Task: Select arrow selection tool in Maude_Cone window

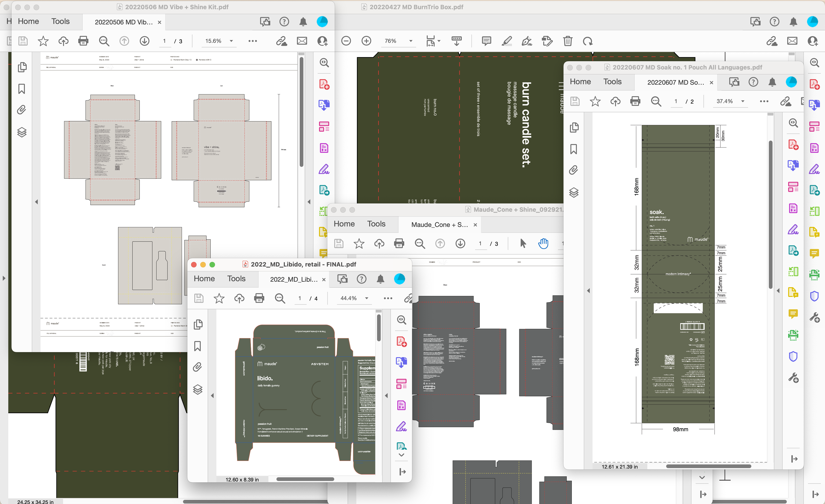Action: (523, 243)
